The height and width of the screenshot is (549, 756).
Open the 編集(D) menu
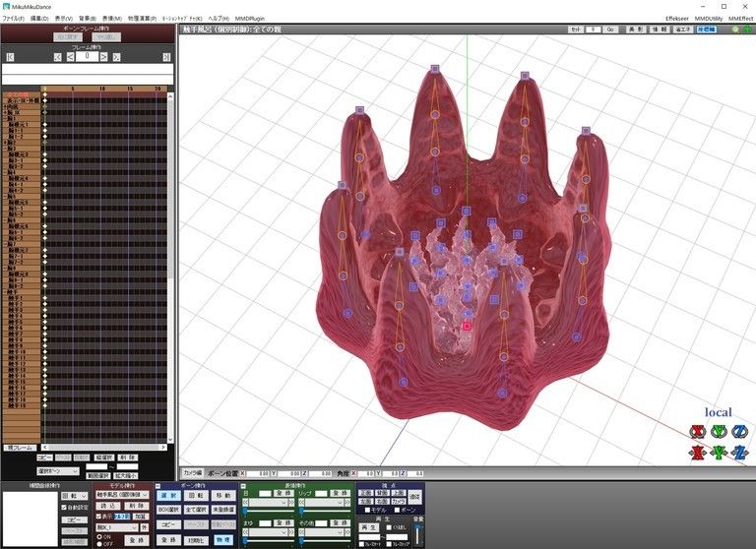coord(39,19)
